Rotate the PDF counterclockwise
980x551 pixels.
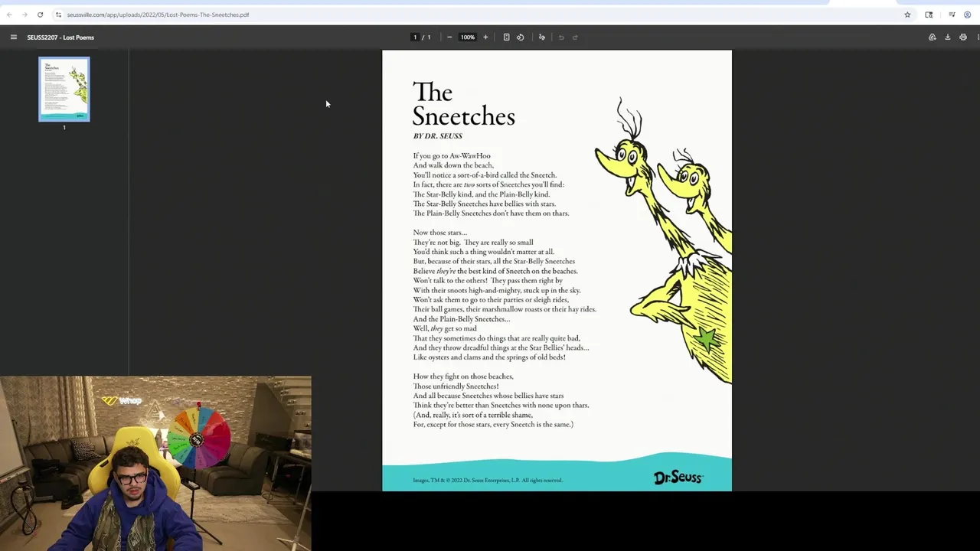click(521, 37)
